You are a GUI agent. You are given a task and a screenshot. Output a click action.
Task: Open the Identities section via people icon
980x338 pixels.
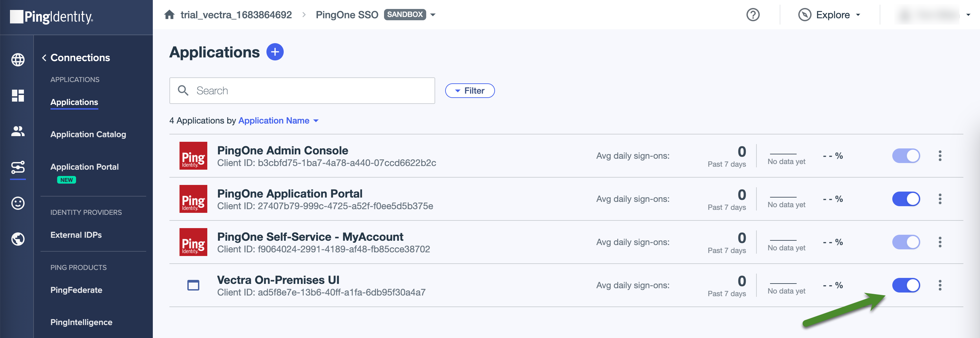pos(18,131)
